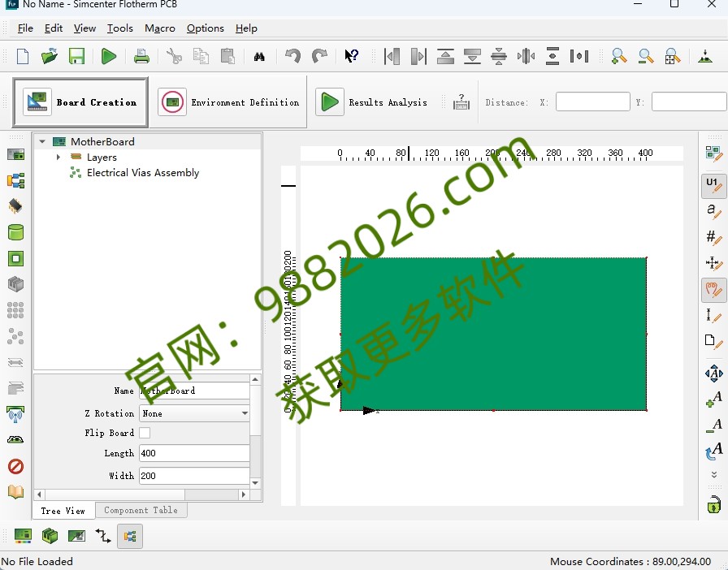Open the library book icon in the sidebar
This screenshot has width=728, height=570.
tap(15, 491)
